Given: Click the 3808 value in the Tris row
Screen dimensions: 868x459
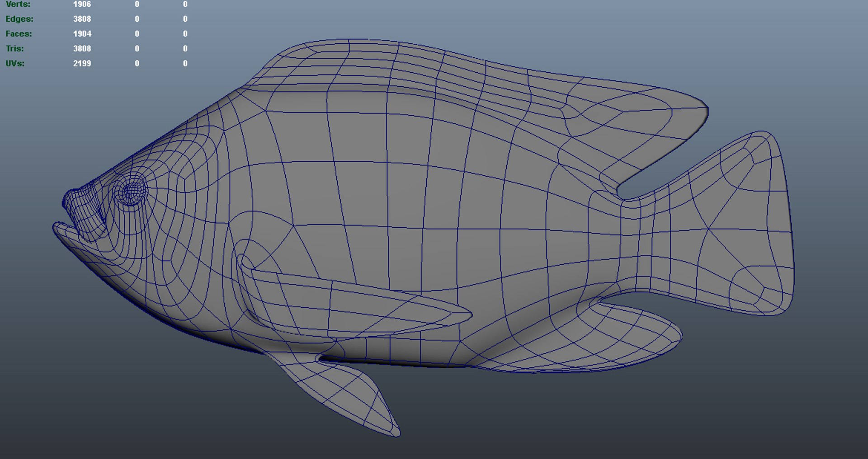Looking at the screenshot, I should [82, 48].
